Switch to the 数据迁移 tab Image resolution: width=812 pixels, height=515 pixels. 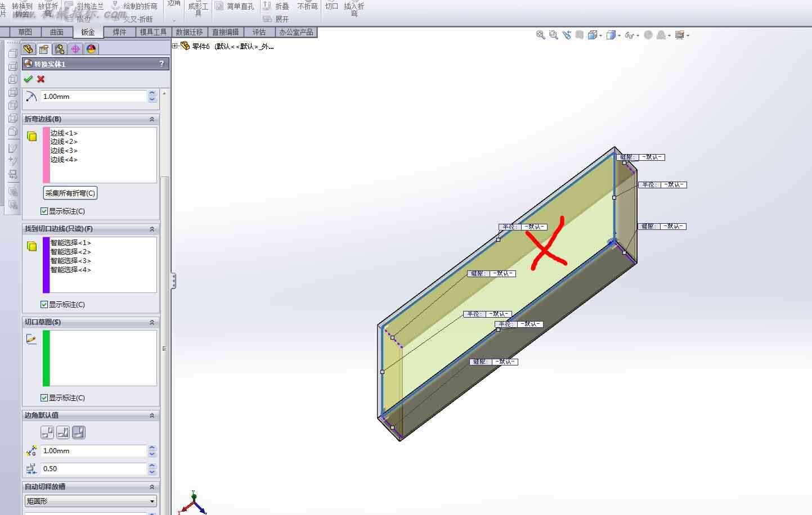point(190,32)
